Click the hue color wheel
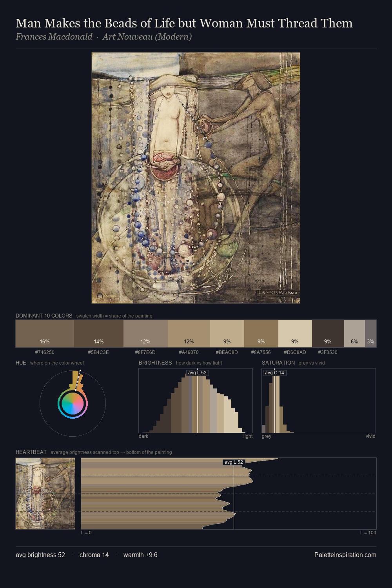Viewport: 392px width, 588px height. point(73,403)
